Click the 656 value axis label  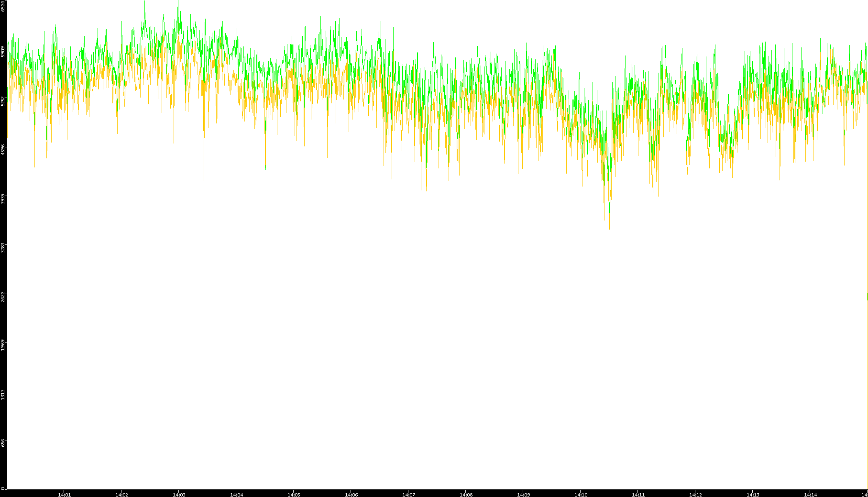pyautogui.click(x=3, y=443)
